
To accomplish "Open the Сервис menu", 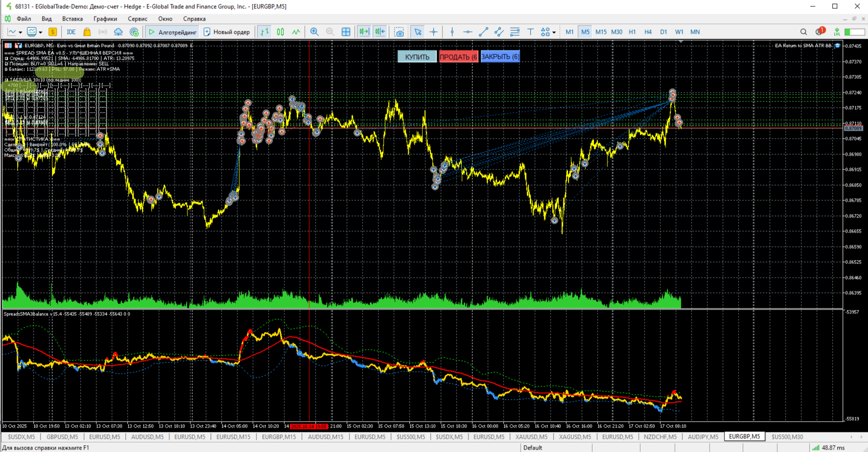I will pyautogui.click(x=138, y=19).
